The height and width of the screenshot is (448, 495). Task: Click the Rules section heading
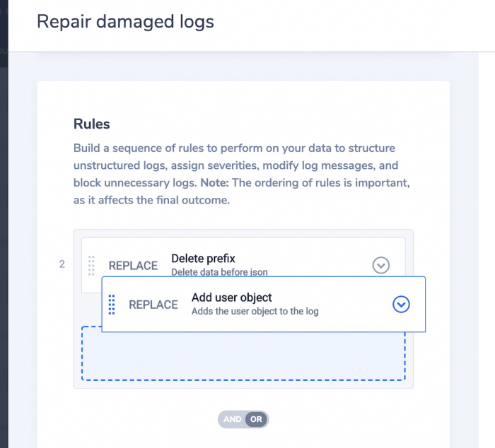pyautogui.click(x=91, y=124)
